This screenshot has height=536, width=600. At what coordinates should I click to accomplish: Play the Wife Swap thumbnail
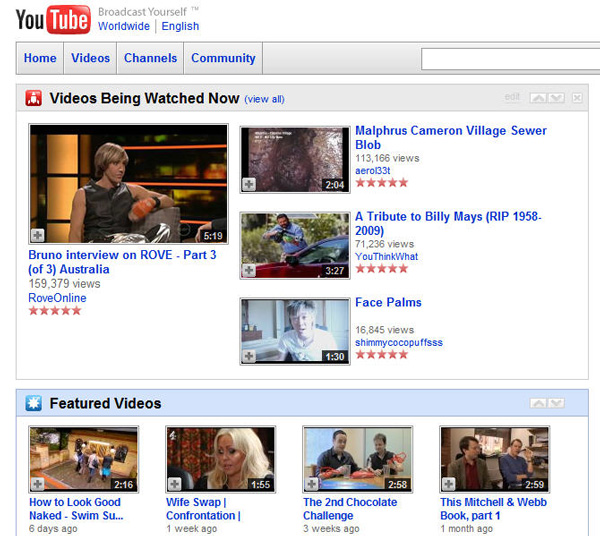pyautogui.click(x=221, y=459)
